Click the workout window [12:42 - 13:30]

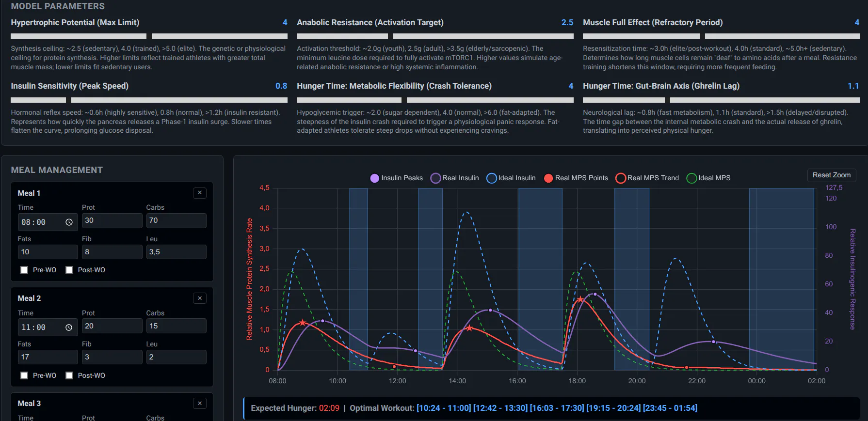pyautogui.click(x=500, y=408)
